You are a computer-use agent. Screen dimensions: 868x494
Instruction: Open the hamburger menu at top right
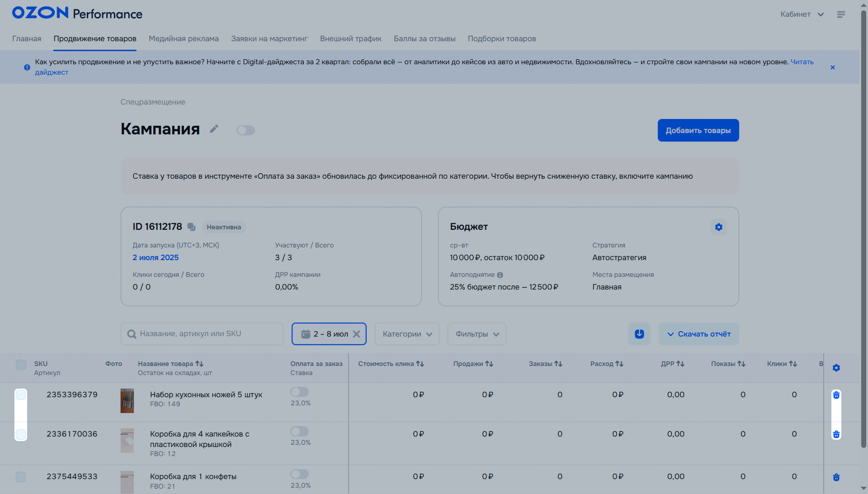[840, 14]
